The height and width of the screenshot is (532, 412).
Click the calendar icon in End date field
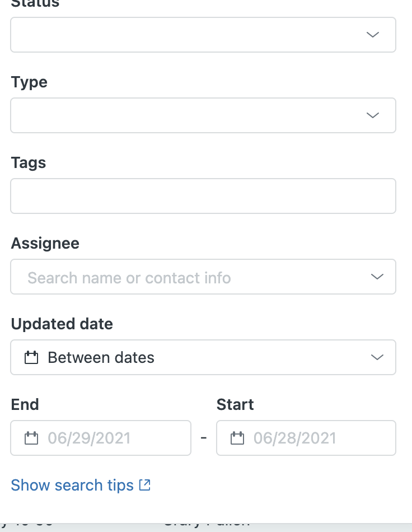[x=31, y=438]
